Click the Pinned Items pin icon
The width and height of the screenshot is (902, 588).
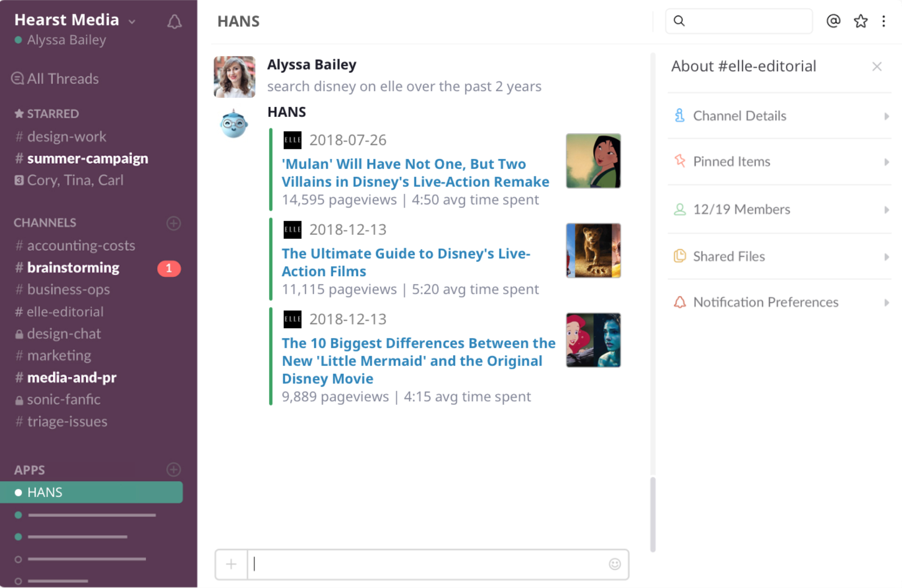[680, 161]
